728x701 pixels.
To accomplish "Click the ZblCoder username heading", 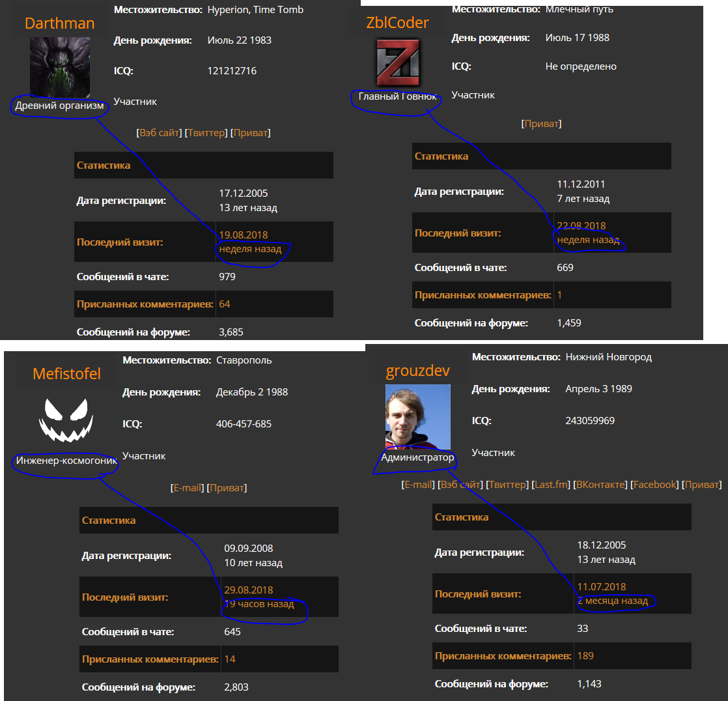I will [x=397, y=22].
